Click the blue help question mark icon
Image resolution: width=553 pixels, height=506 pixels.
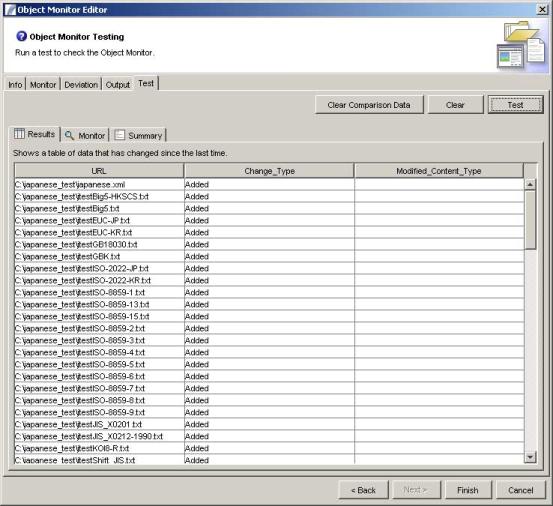coord(22,36)
